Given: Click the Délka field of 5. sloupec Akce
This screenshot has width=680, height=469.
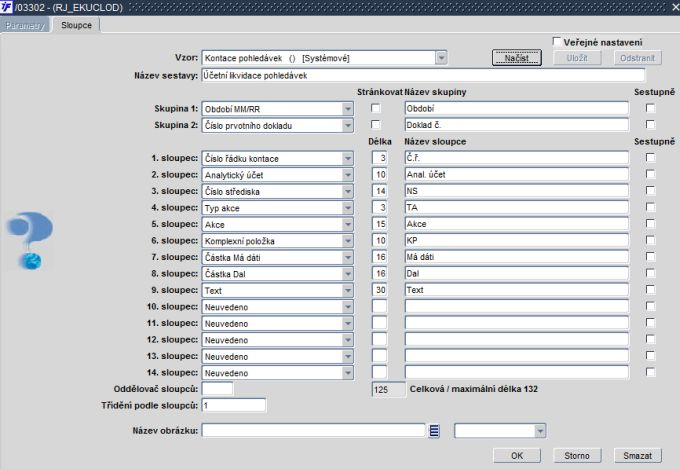Looking at the screenshot, I should 379,224.
